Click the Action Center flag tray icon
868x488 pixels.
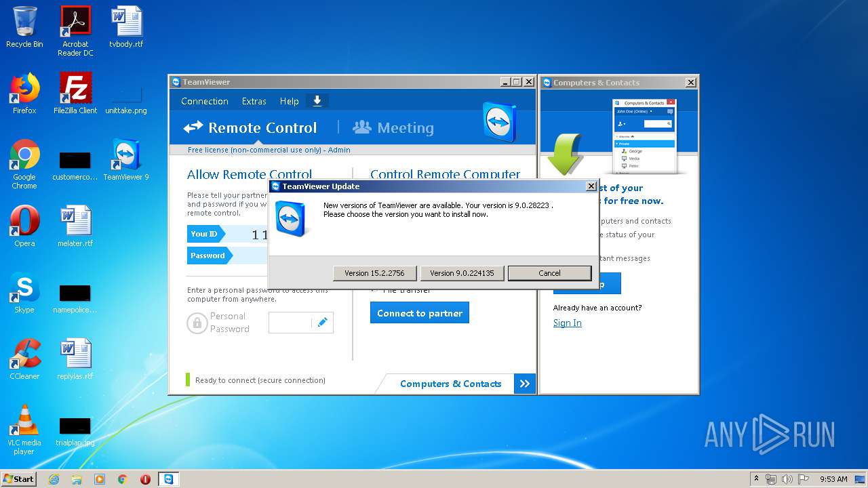coord(802,479)
